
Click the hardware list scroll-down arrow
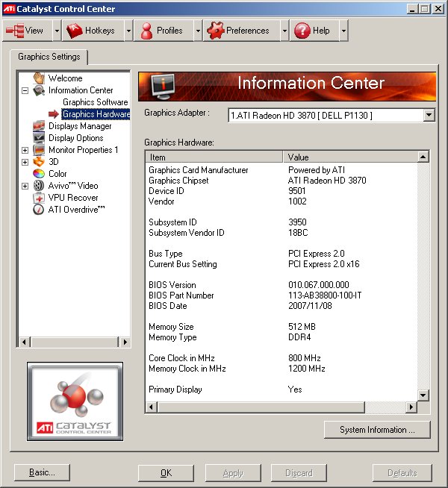point(423,395)
